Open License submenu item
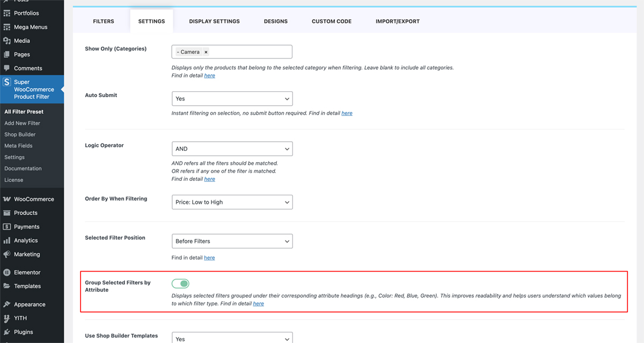The width and height of the screenshot is (644, 343). [x=14, y=180]
